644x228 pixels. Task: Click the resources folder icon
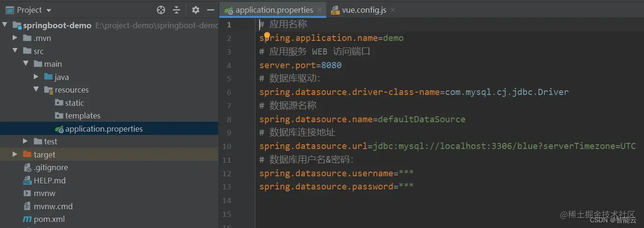[48, 90]
